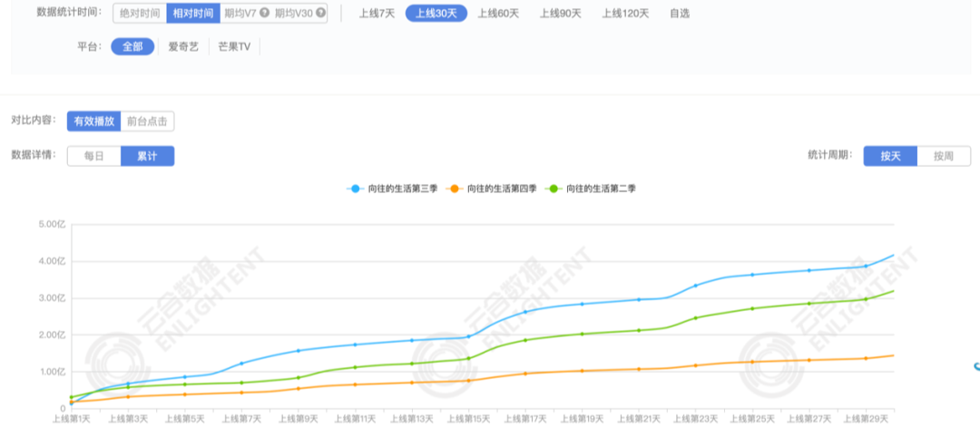The height and width of the screenshot is (427, 980).
Task: Filter platform by 爱奇艺
Action: 183,47
